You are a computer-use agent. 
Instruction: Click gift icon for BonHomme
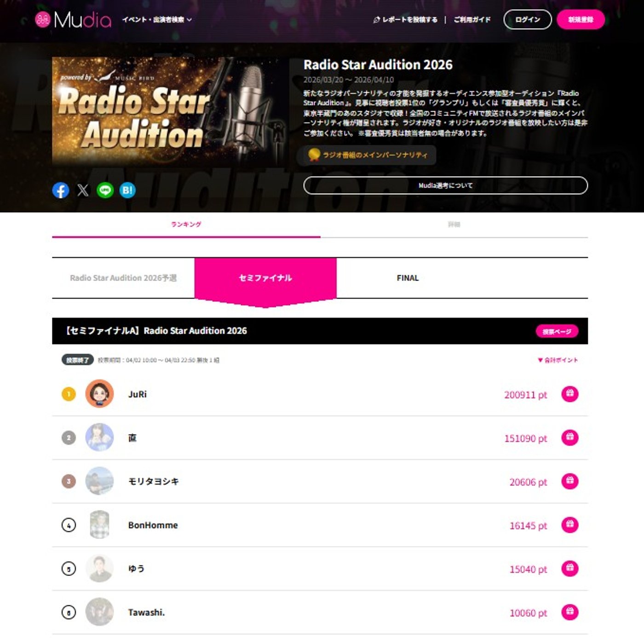click(x=569, y=525)
